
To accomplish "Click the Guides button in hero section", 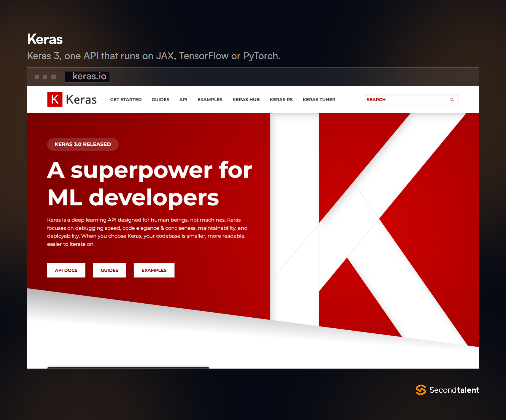I will [109, 270].
